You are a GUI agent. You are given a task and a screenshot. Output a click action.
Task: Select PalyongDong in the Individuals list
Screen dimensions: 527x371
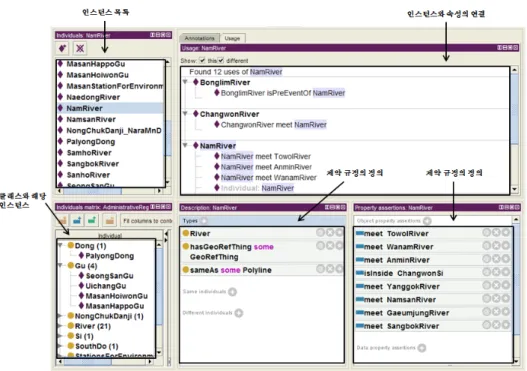91,141
